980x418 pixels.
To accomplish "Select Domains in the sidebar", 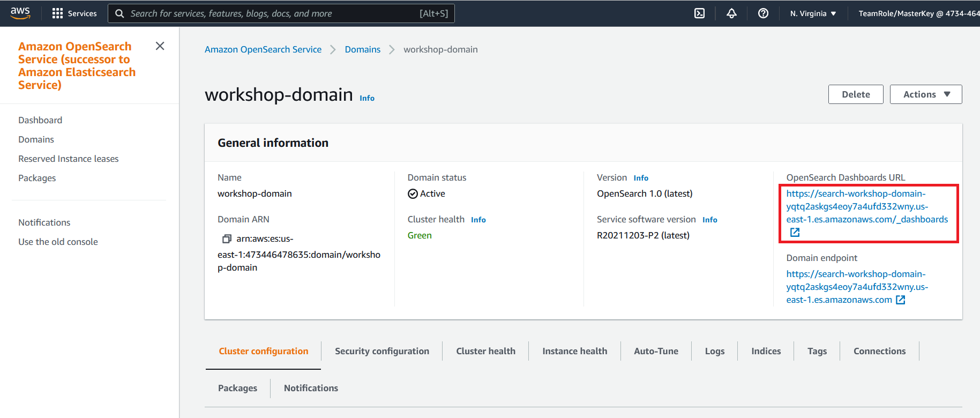I will [36, 139].
